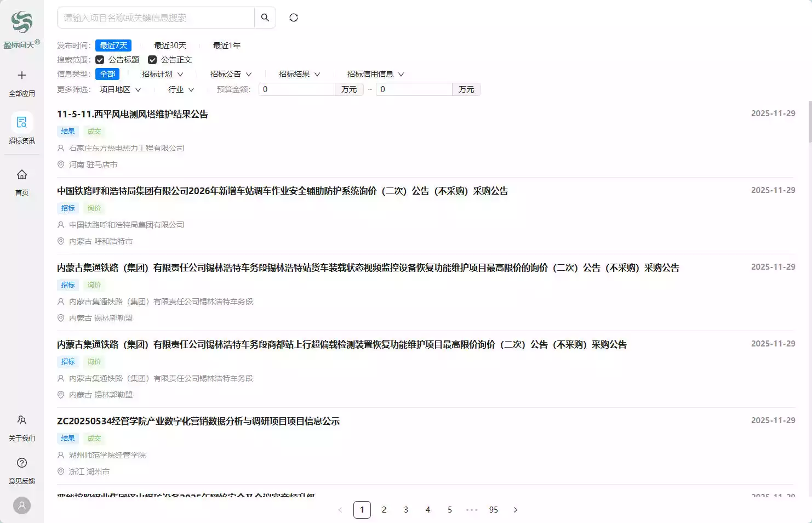The width and height of the screenshot is (812, 523).
Task: Go to page 4
Action: point(428,510)
